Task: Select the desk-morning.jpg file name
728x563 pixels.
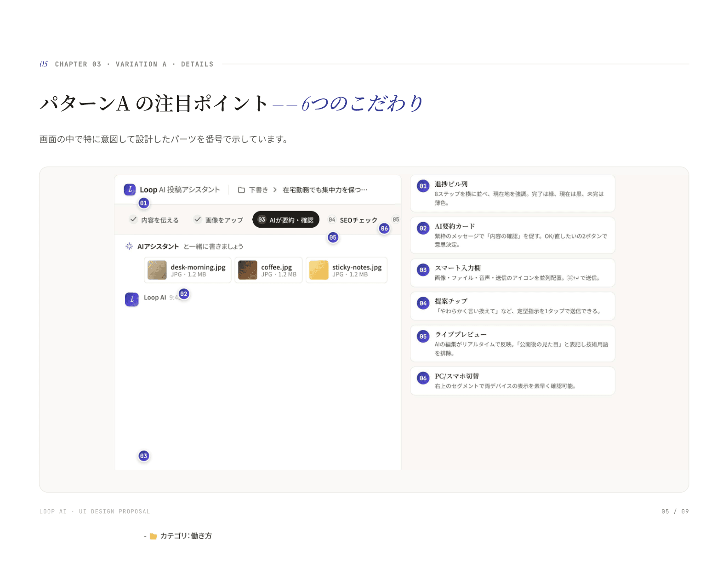Action: click(x=198, y=267)
